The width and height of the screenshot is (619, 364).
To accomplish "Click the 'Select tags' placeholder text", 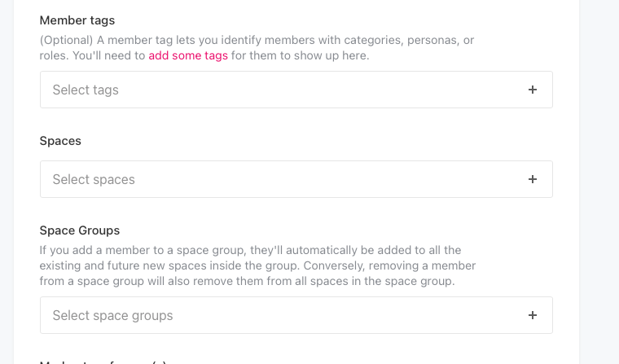I will click(86, 90).
